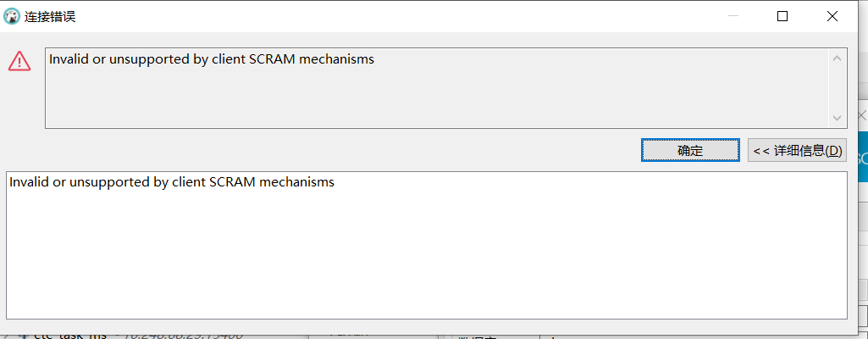Viewport: 868px width, 339px height.
Task: Click empty area of the details pane
Action: coord(423,254)
